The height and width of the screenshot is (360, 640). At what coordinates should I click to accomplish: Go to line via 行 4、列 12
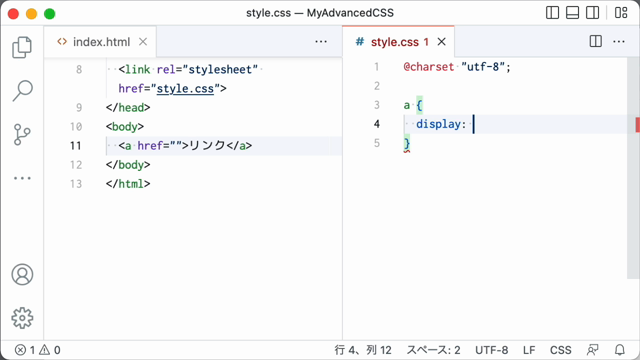(x=363, y=350)
